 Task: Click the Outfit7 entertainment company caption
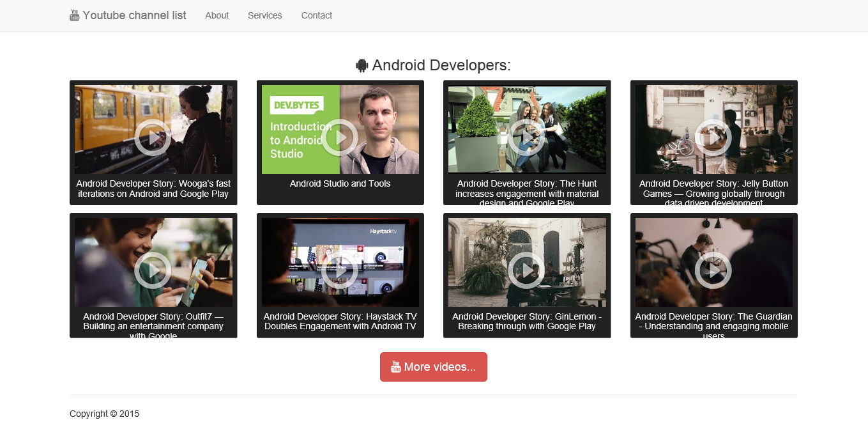153,326
